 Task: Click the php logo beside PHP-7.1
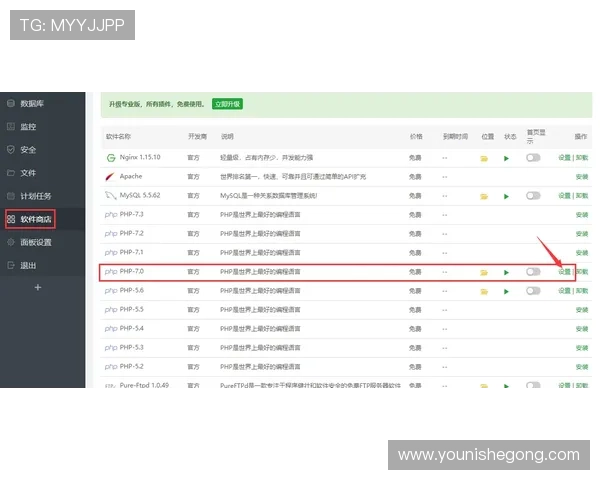[111, 253]
